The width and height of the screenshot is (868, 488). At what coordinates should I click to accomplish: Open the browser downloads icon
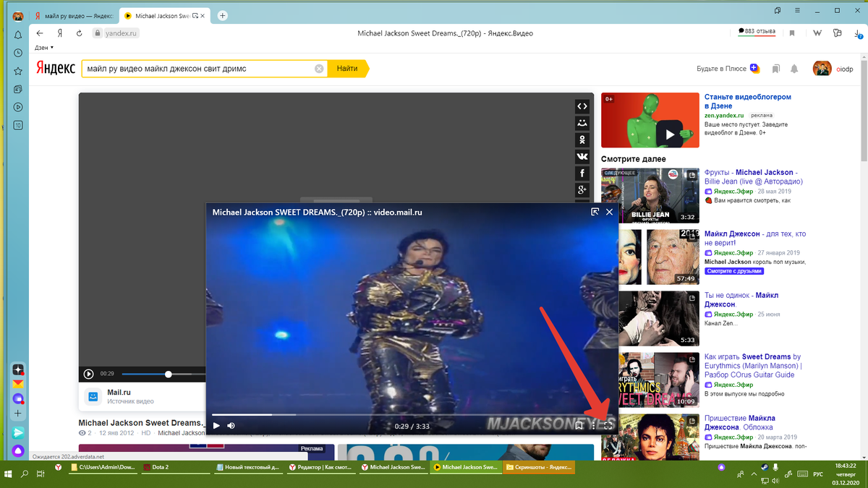click(859, 33)
